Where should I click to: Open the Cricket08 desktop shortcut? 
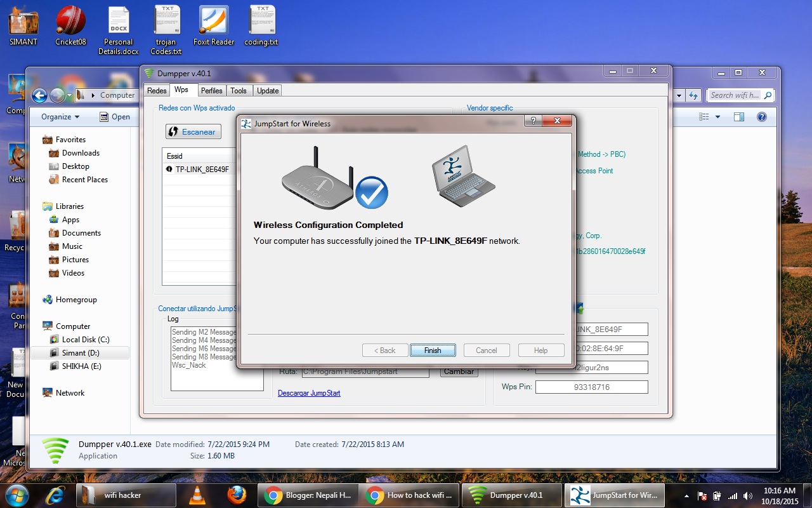coord(70,26)
